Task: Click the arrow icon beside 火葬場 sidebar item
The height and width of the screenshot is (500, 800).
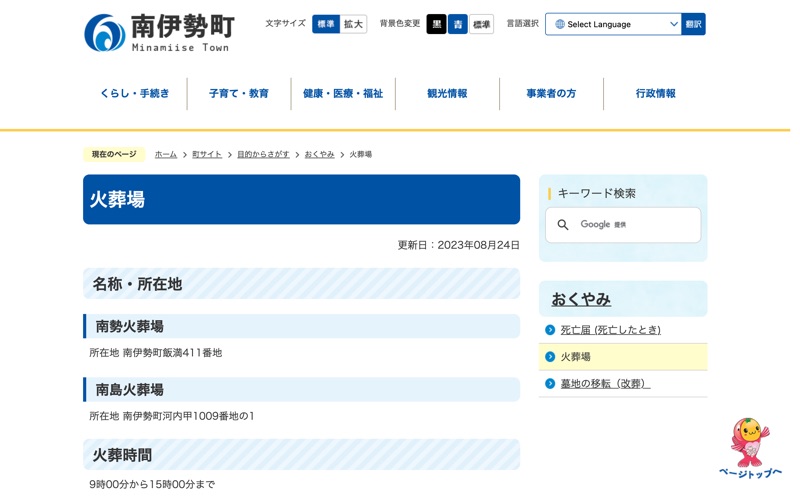Action: (x=550, y=357)
